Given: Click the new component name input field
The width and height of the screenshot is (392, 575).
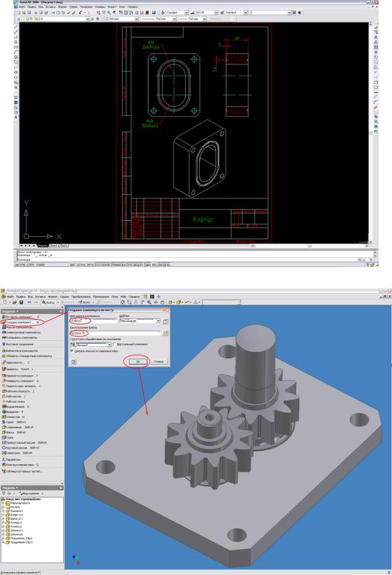Looking at the screenshot, I should [x=93, y=320].
